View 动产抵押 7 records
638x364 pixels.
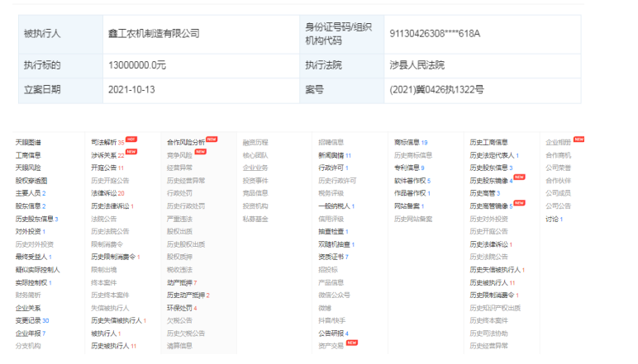pos(182,283)
